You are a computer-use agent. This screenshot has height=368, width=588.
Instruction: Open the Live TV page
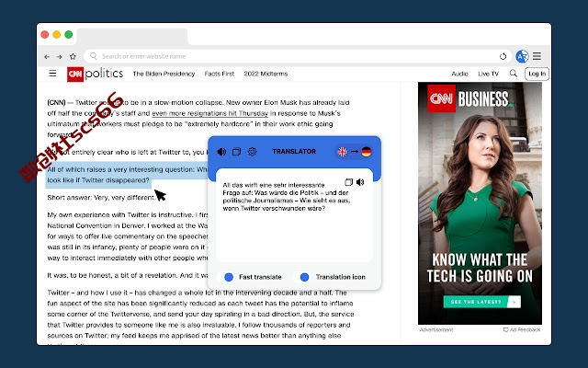pyautogui.click(x=488, y=74)
